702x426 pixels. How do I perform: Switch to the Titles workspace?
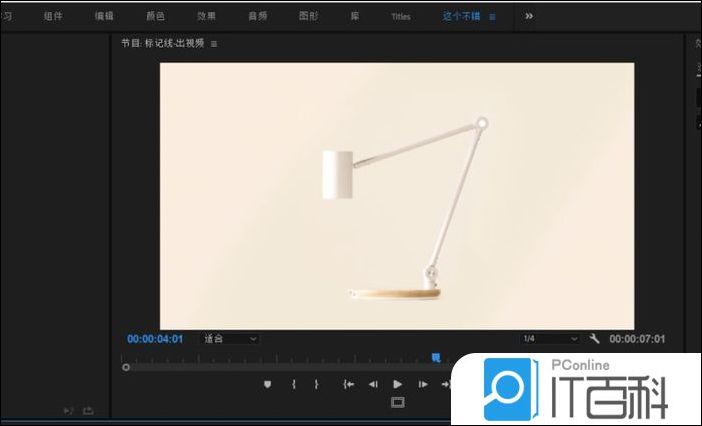[401, 17]
